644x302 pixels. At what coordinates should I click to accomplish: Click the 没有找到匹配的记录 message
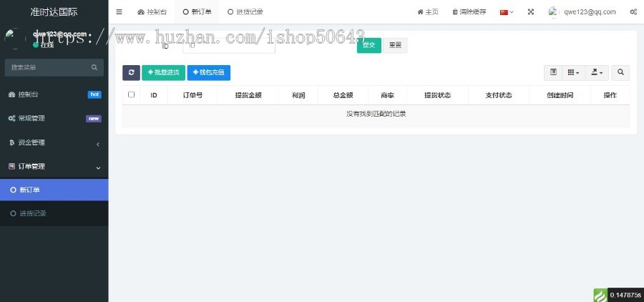(x=376, y=114)
